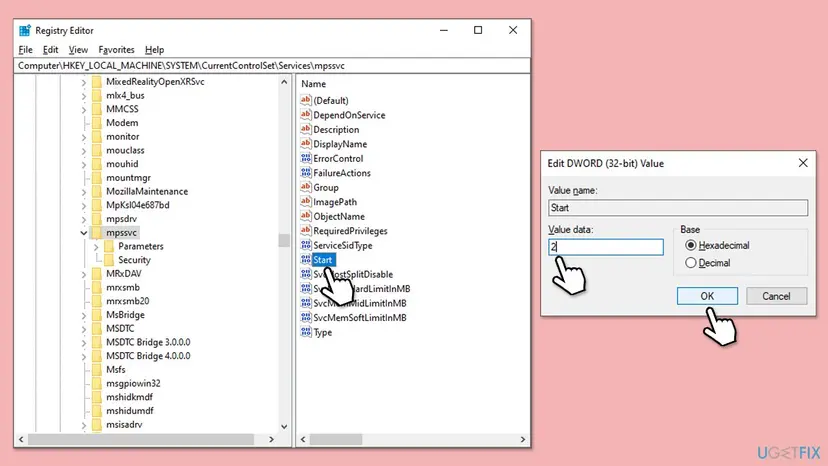Expand the MixedRealityOpenXRSvc key

point(83,82)
